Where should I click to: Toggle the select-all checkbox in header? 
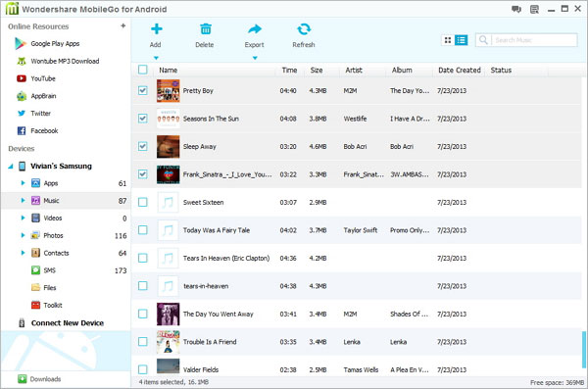[x=142, y=70]
